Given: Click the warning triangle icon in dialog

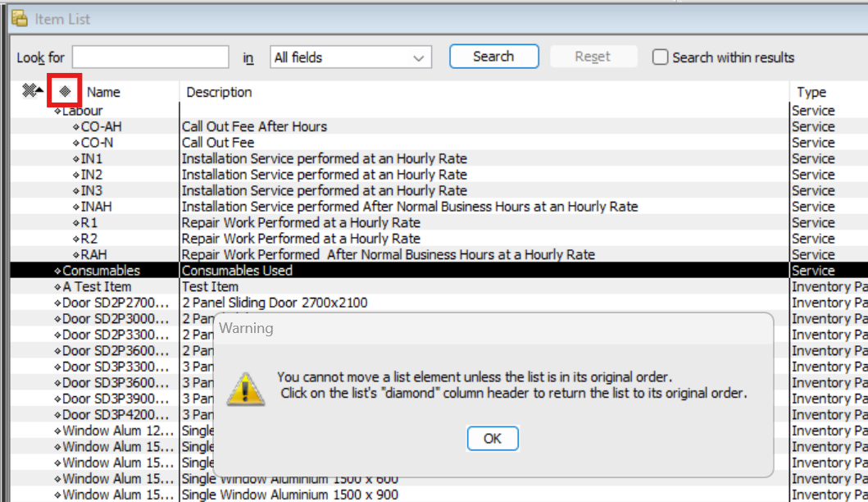Looking at the screenshot, I should click(x=245, y=389).
